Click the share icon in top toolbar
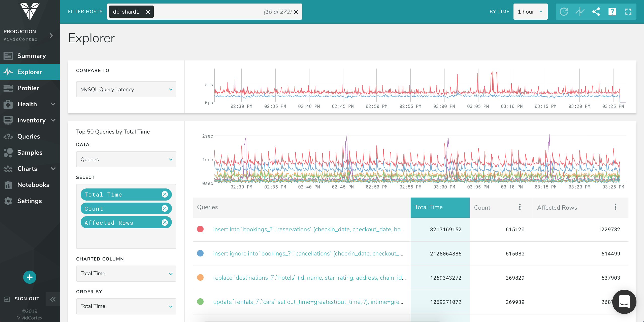This screenshot has width=644, height=322. 596,12
